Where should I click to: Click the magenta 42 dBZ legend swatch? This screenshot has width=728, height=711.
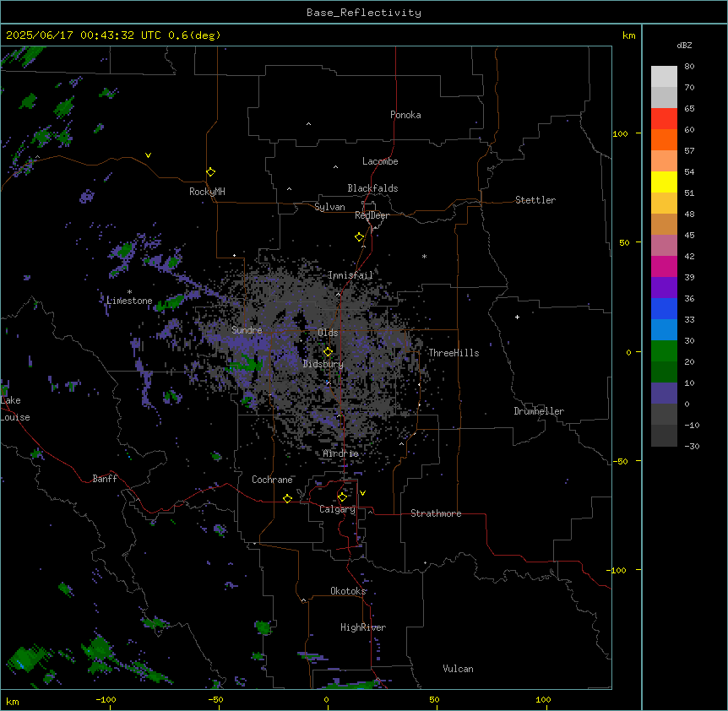click(x=664, y=266)
